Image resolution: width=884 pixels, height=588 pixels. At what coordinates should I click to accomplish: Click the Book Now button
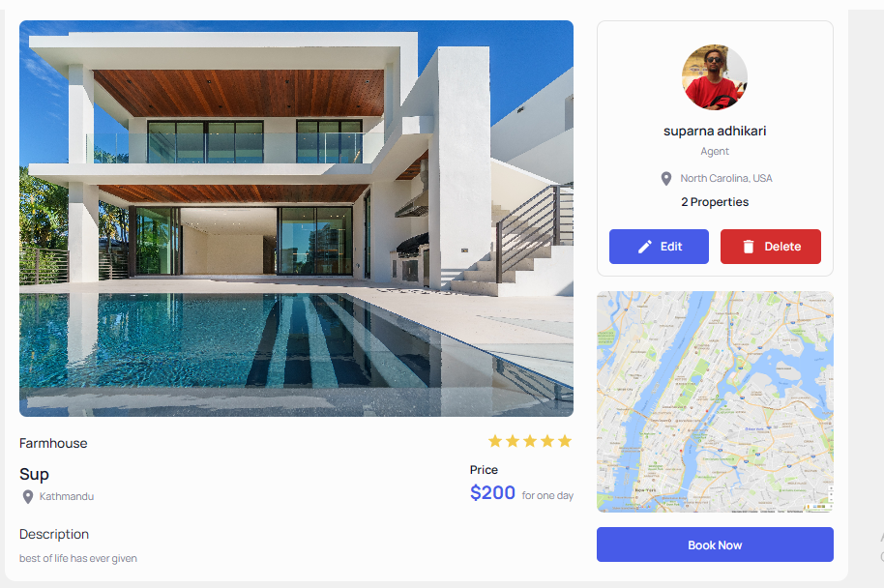715,544
